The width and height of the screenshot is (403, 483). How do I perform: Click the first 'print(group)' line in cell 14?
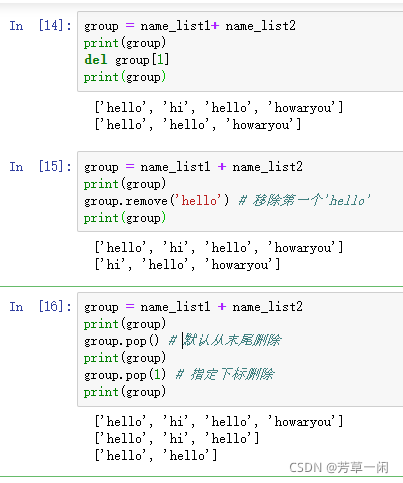point(125,43)
